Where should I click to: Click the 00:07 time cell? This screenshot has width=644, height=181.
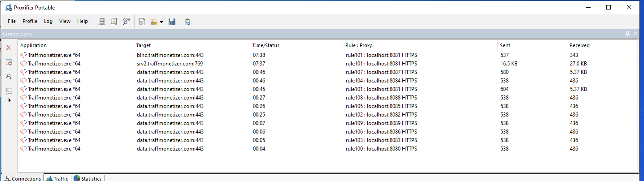click(x=259, y=123)
